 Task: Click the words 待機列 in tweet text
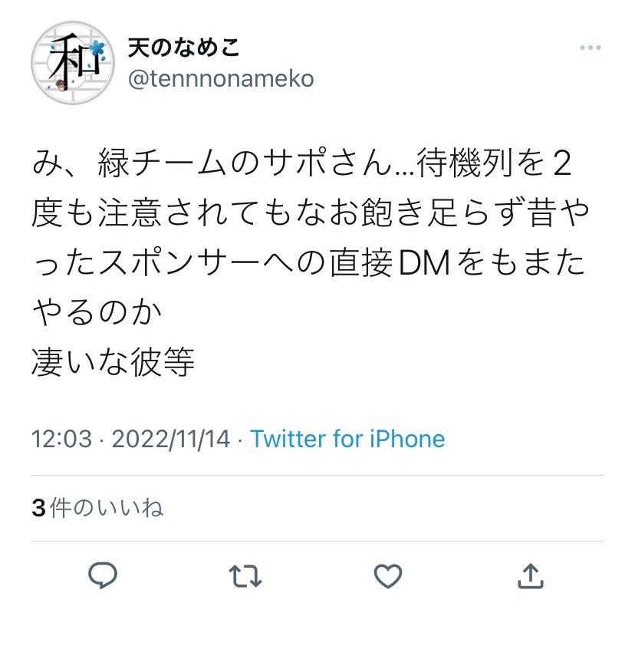pyautogui.click(x=465, y=163)
